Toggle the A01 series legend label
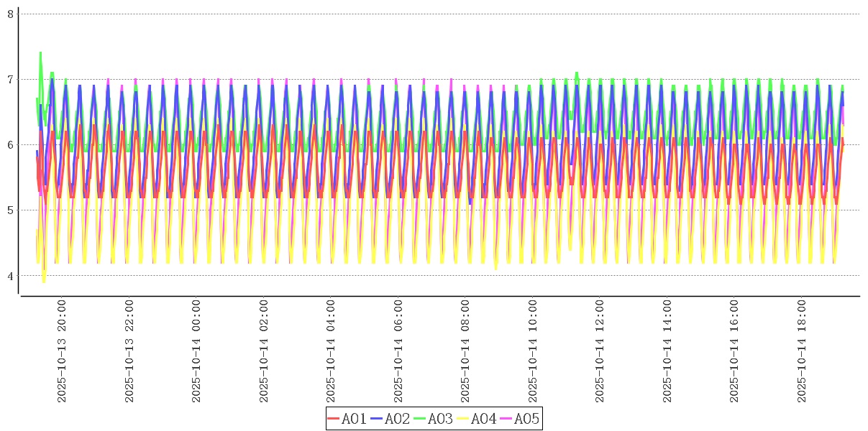This screenshot has width=868, height=431. pos(354,419)
